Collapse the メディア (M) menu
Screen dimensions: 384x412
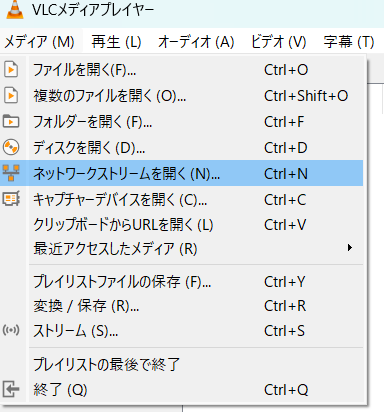pos(39,42)
